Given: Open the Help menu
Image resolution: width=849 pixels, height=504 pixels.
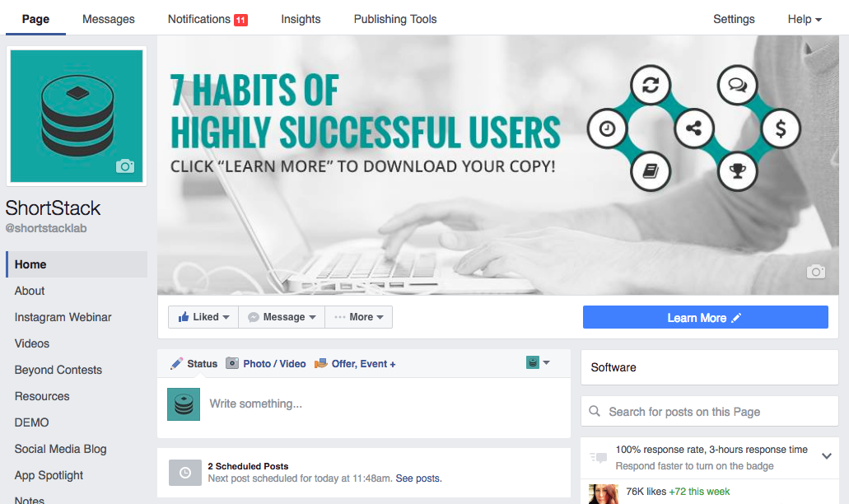Looking at the screenshot, I should [x=805, y=19].
